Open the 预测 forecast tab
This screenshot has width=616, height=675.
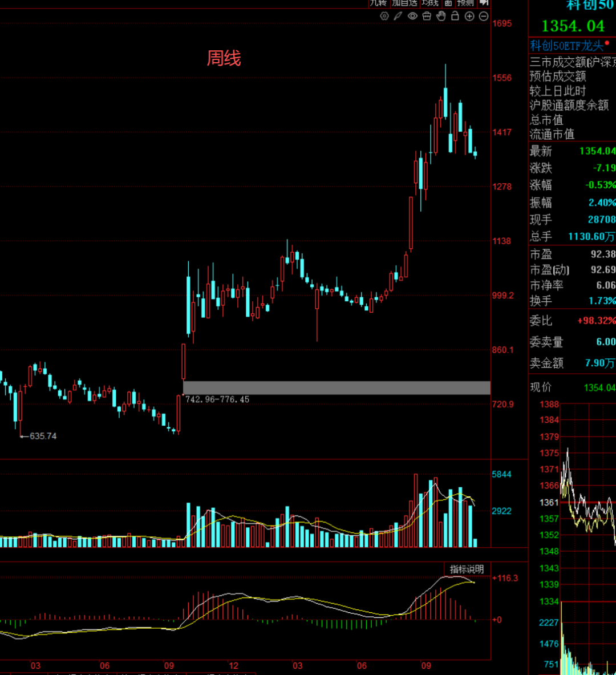(x=465, y=3)
